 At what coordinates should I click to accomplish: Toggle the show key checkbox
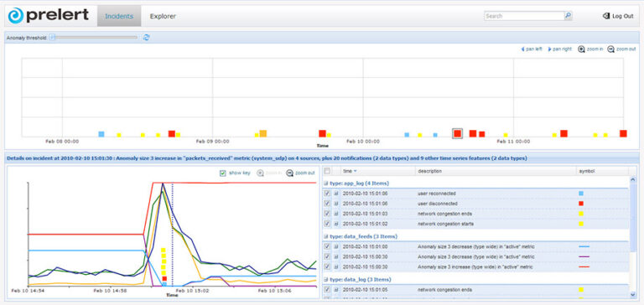pos(222,173)
